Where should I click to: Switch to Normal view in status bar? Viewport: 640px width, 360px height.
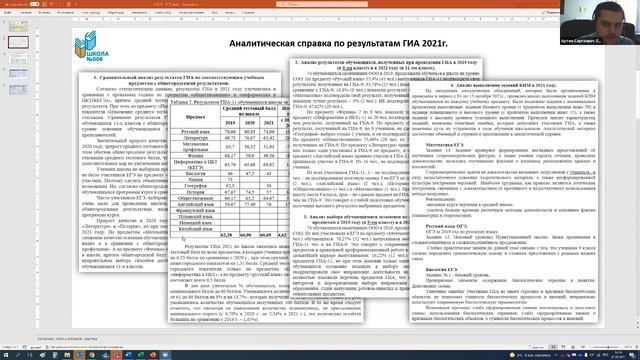tap(553, 347)
